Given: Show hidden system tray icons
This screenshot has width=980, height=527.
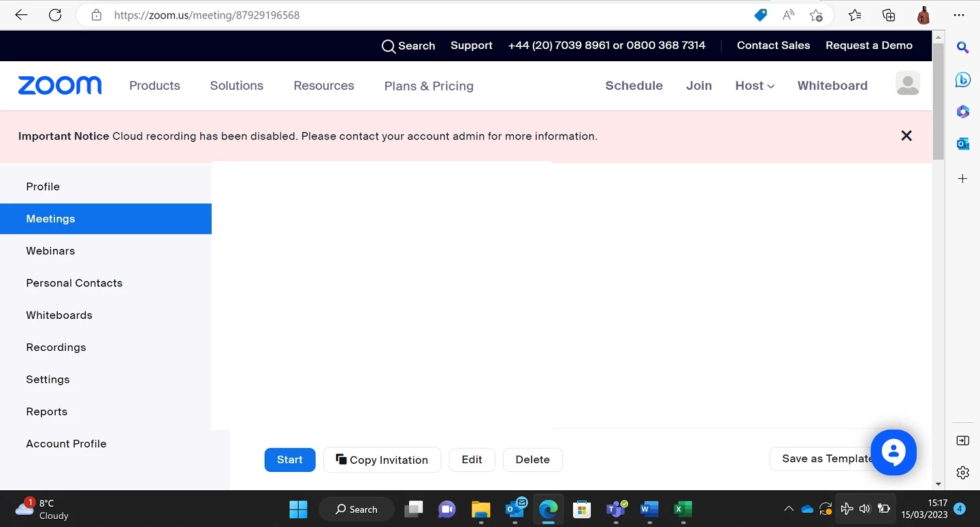Looking at the screenshot, I should click(x=789, y=509).
